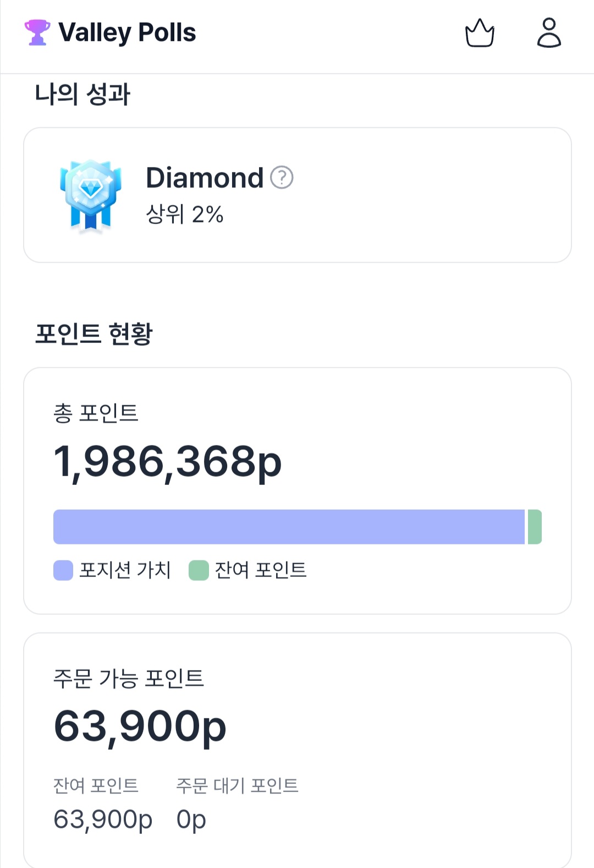Open the crown ranking icon
This screenshot has height=868, width=594.
coord(480,34)
